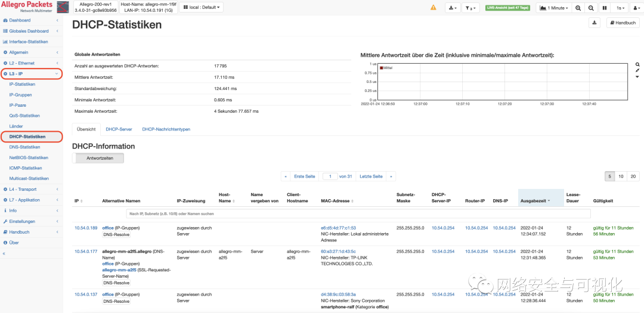Click the Mittel legend color swatch
The height and width of the screenshot is (313, 644).
(x=382, y=68)
